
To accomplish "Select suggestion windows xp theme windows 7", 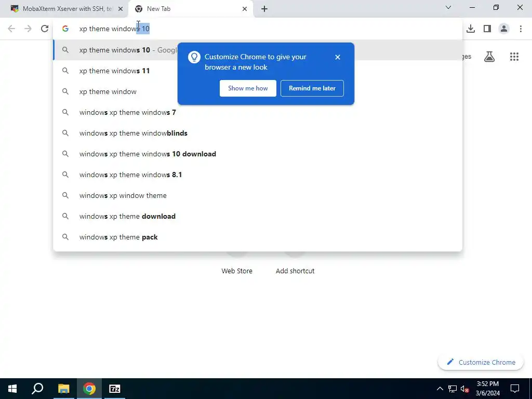I will pyautogui.click(x=258, y=112).
